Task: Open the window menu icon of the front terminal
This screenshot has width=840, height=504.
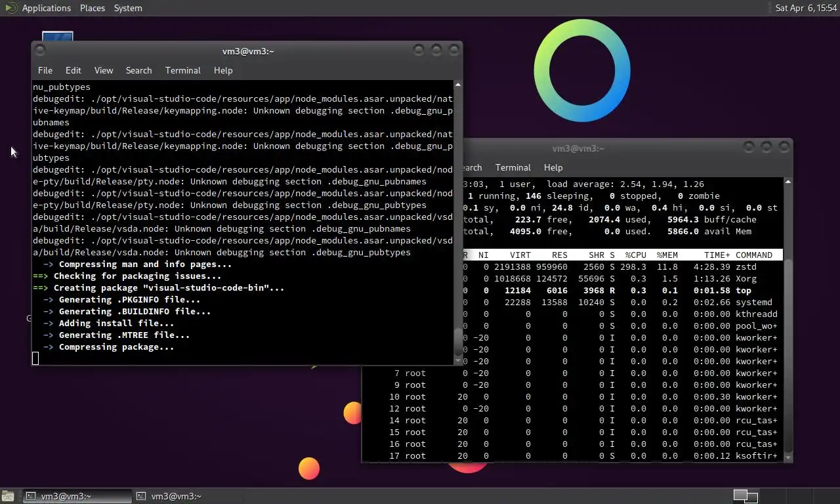Action: point(41,51)
